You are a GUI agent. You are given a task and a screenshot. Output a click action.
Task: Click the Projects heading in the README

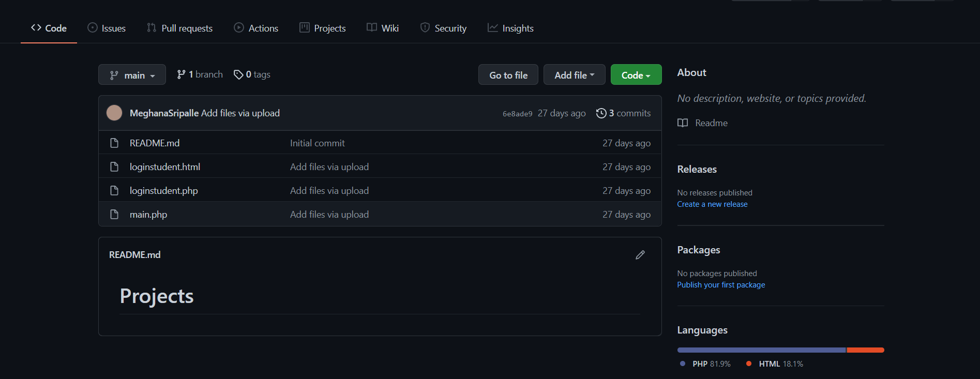(157, 296)
